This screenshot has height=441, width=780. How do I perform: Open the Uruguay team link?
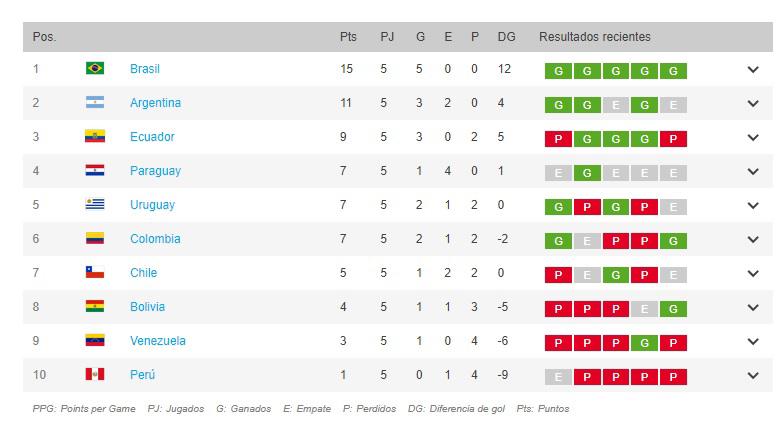[152, 205]
